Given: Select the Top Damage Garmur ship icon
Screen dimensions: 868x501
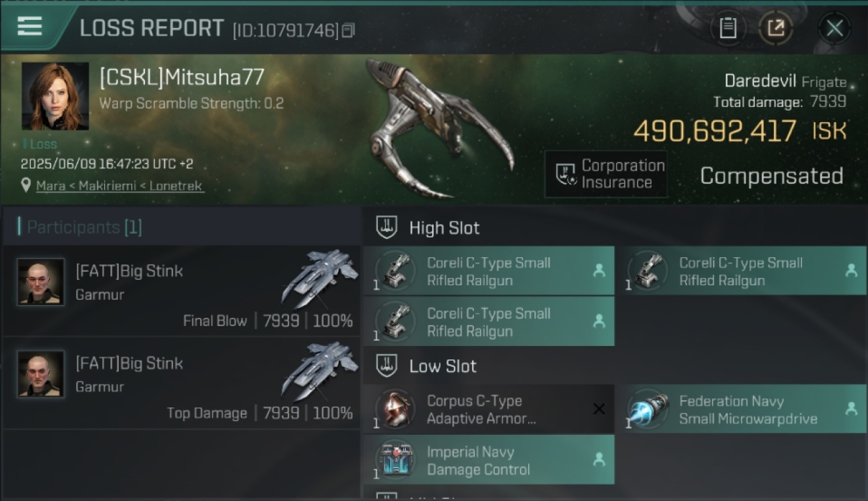Looking at the screenshot, I should (319, 370).
